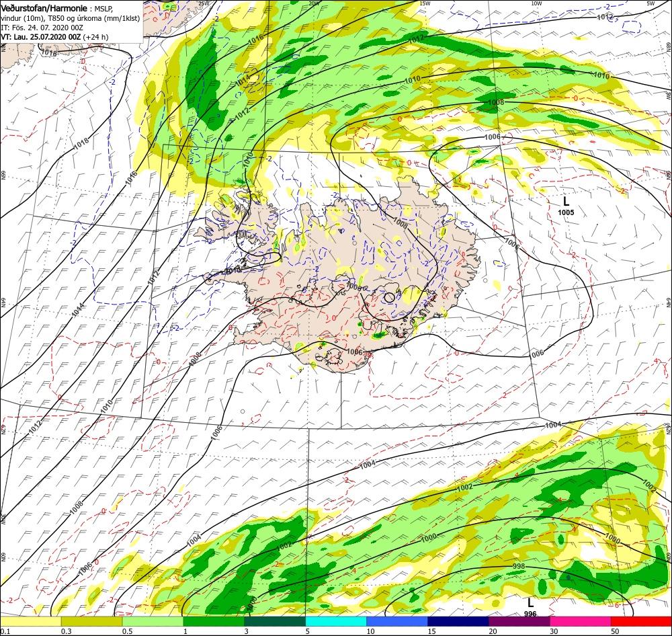
Task: Click the '996' low pressure value
Action: 531,614
